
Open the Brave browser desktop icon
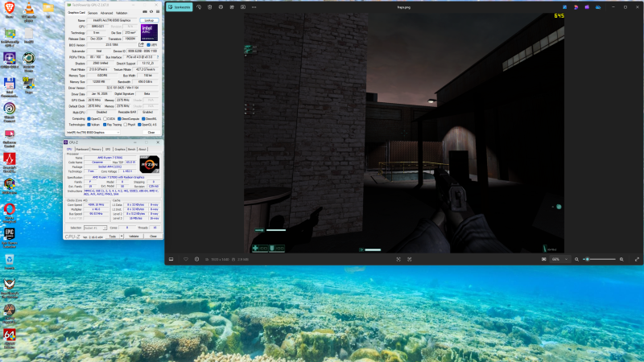9,10
